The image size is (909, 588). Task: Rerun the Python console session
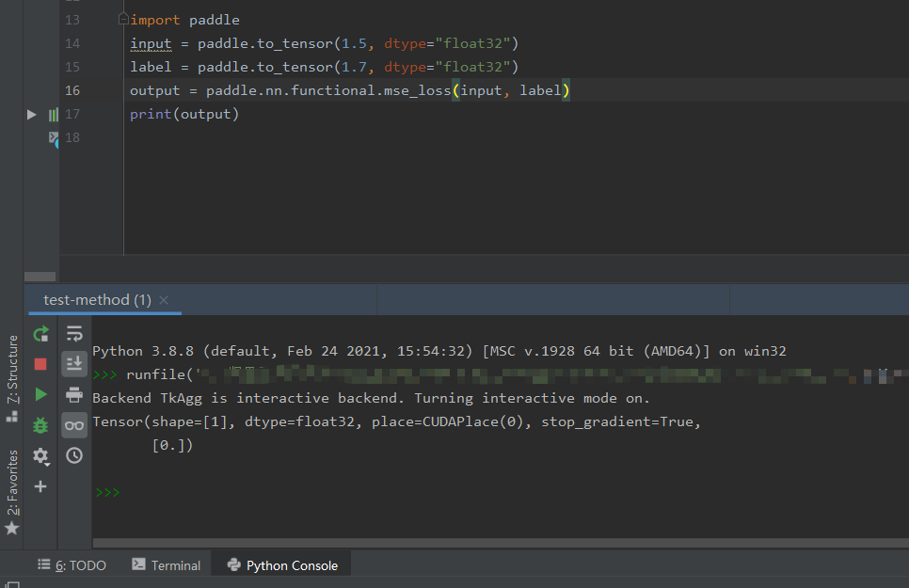(41, 334)
